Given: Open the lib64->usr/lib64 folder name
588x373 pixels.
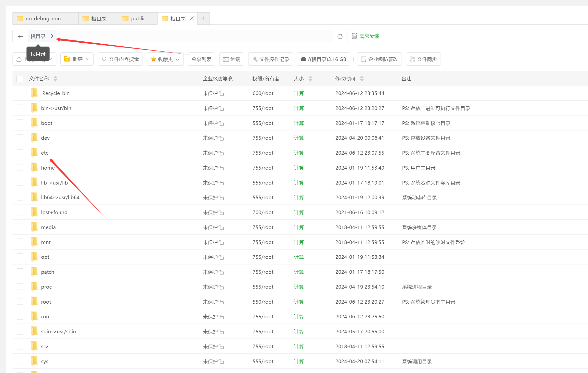Looking at the screenshot, I should point(60,197).
